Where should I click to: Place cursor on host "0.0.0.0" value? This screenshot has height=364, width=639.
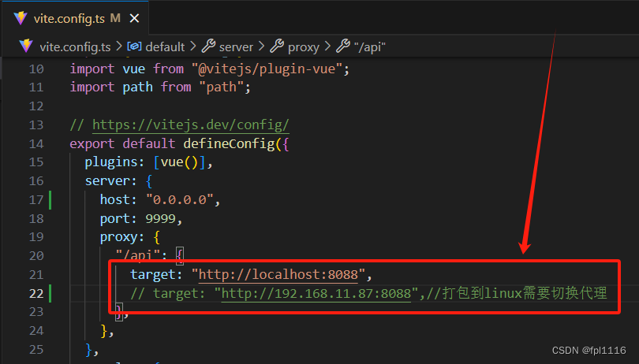(x=180, y=199)
